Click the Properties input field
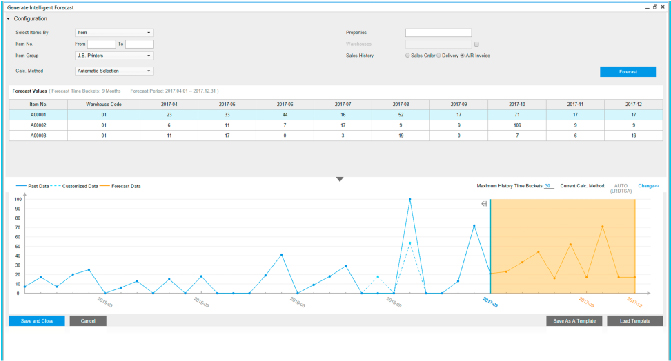Viewport: 671px width, 361px height. (438, 33)
